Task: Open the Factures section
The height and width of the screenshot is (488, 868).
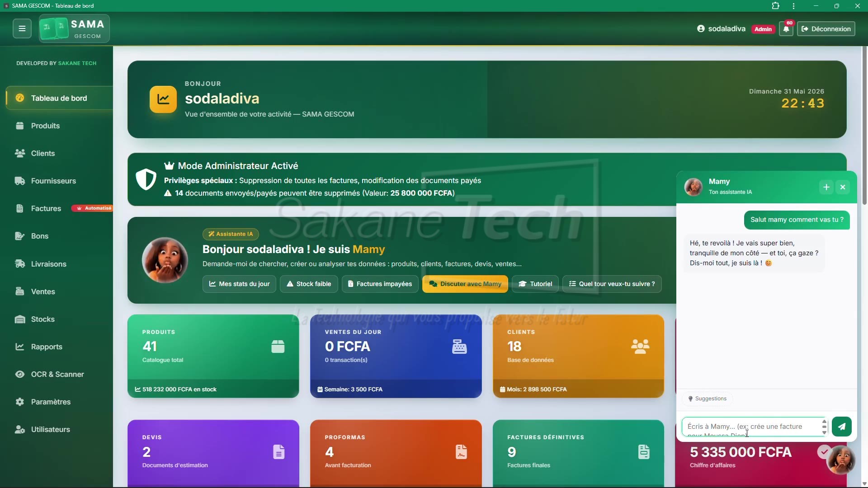Action: pos(59,208)
